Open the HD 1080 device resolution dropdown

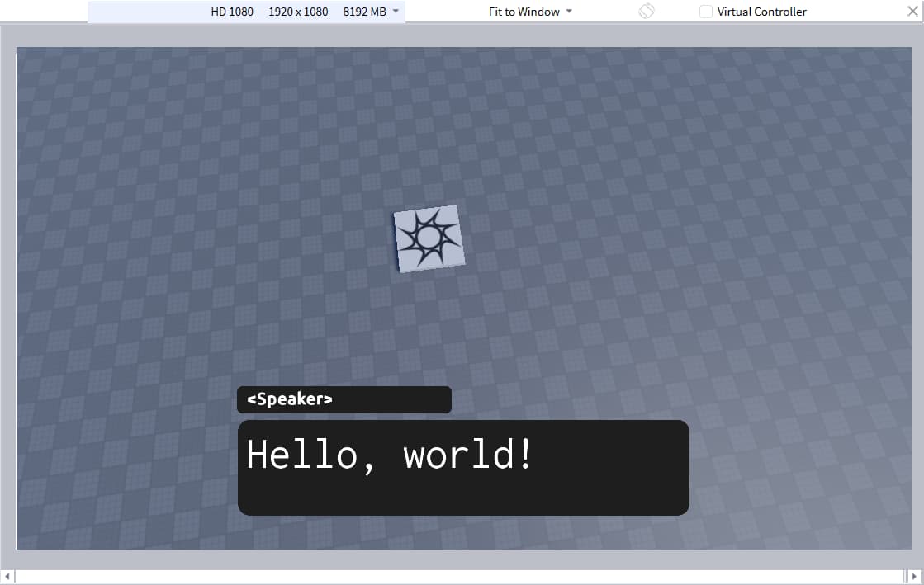246,12
